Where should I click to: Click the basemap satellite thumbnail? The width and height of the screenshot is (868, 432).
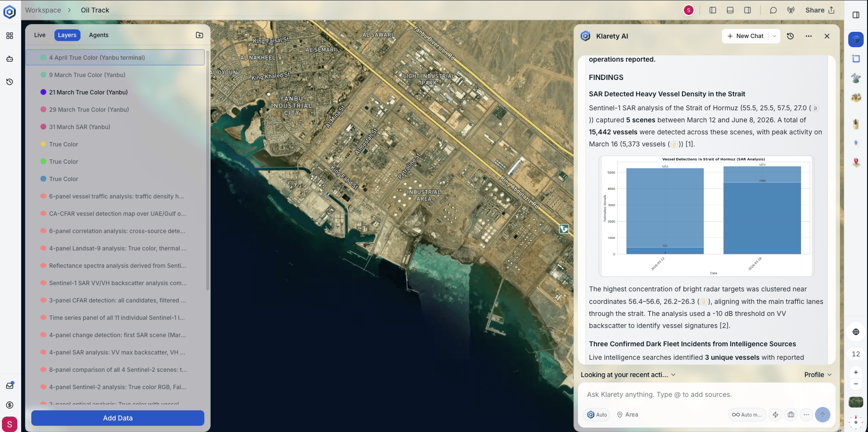click(856, 402)
